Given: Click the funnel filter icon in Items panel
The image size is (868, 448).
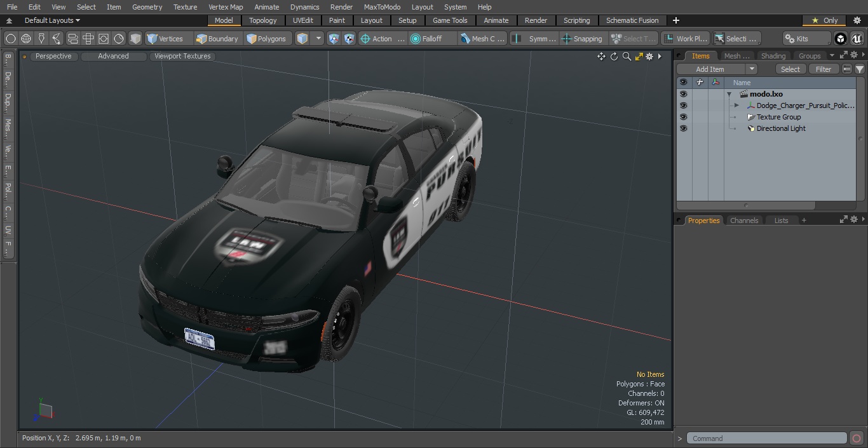Looking at the screenshot, I should pos(860,69).
